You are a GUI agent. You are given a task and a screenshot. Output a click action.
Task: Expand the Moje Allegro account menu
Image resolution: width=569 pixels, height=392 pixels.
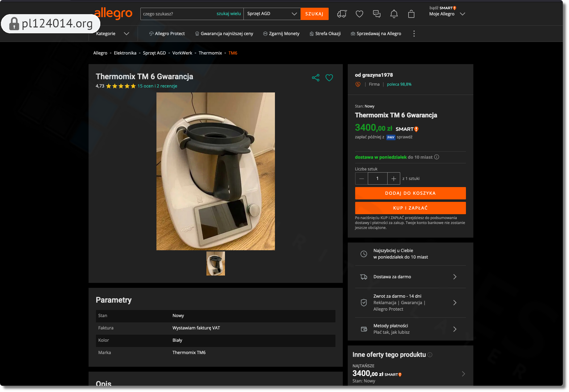447,14
